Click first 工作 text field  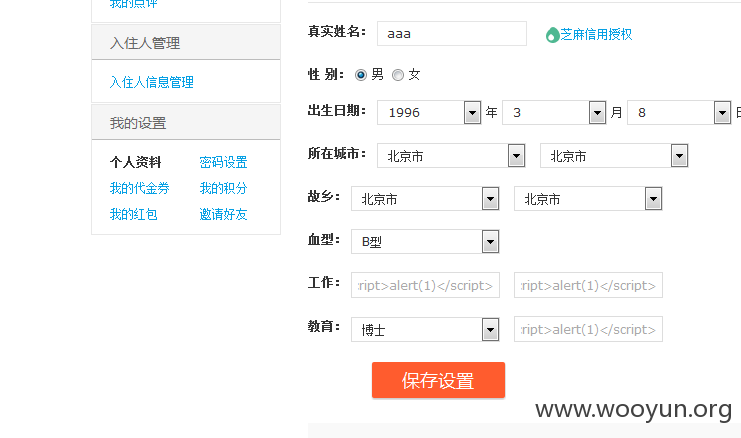pos(425,285)
